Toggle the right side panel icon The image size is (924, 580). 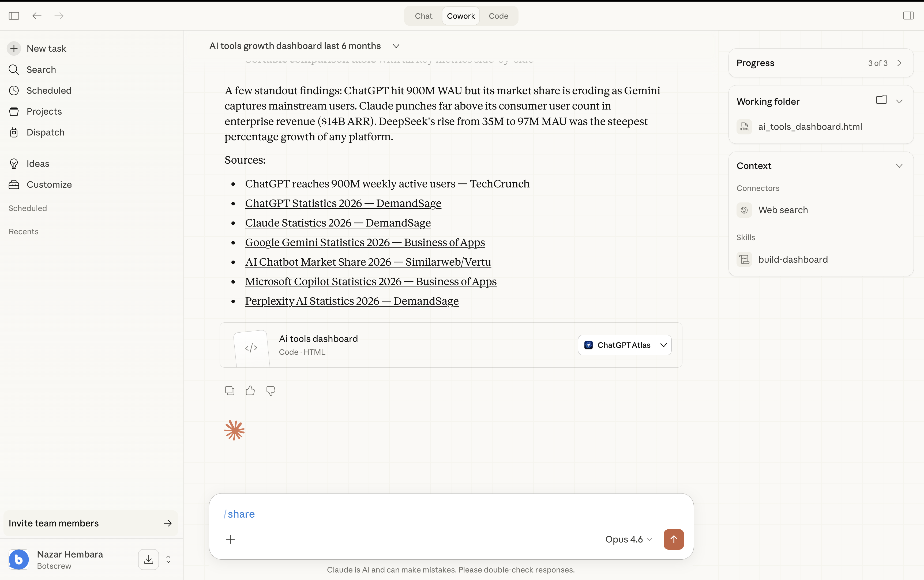click(x=908, y=16)
